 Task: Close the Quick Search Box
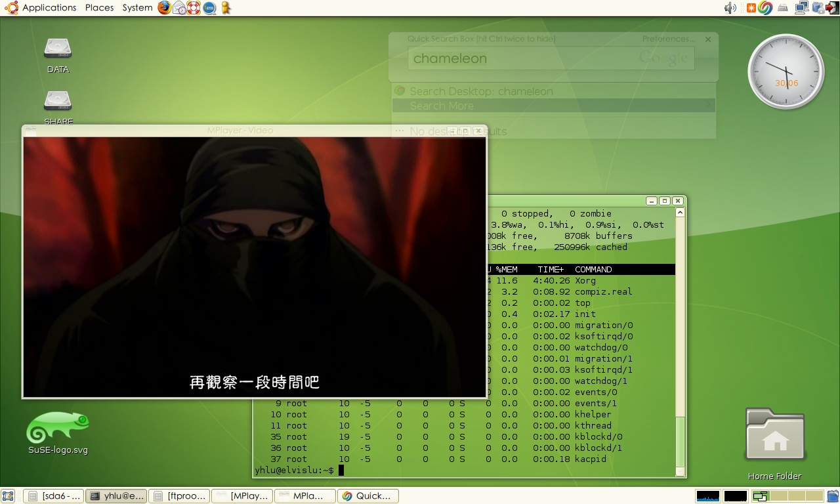(x=708, y=39)
